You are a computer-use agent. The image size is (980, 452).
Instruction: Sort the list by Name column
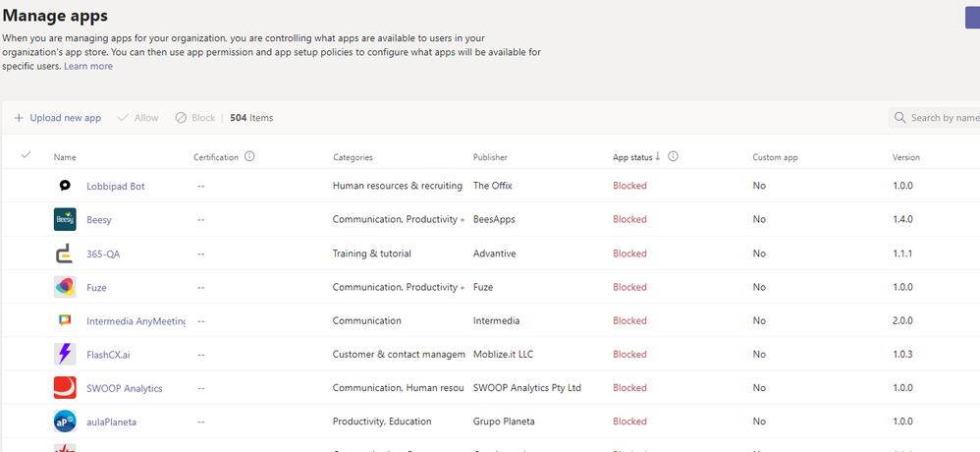click(65, 157)
